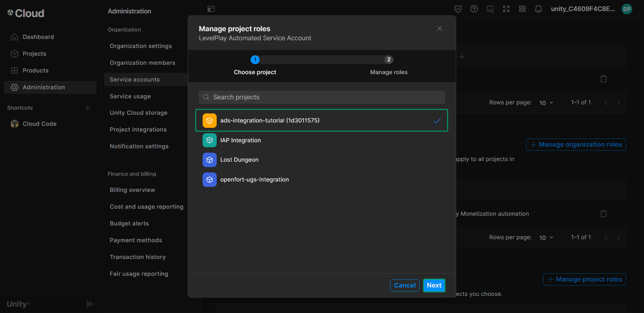
Task: Open the Products section
Action: click(35, 70)
